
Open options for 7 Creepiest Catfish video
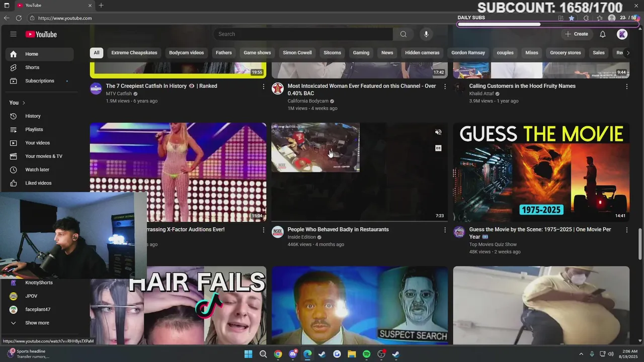coord(263,86)
